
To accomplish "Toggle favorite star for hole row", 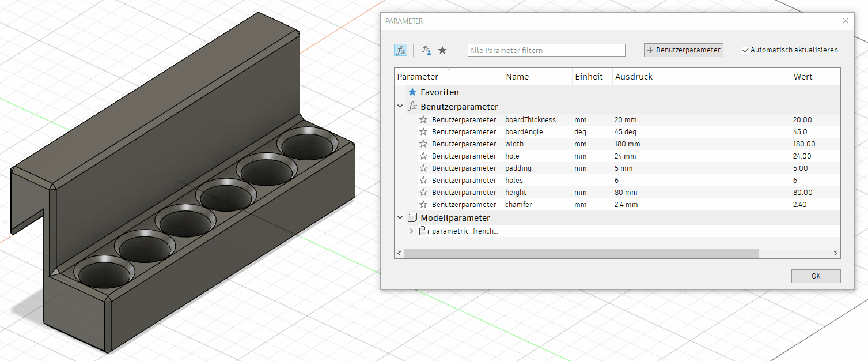I will pos(423,156).
